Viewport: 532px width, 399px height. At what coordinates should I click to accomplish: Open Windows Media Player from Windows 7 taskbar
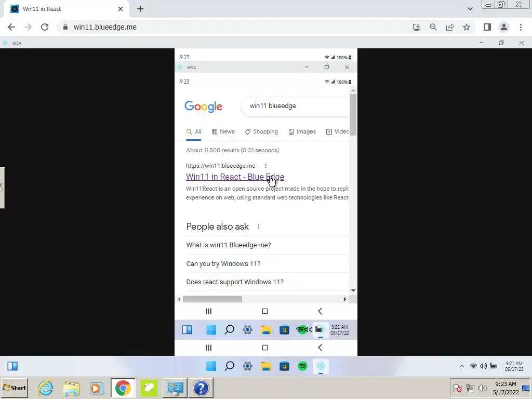click(97, 388)
